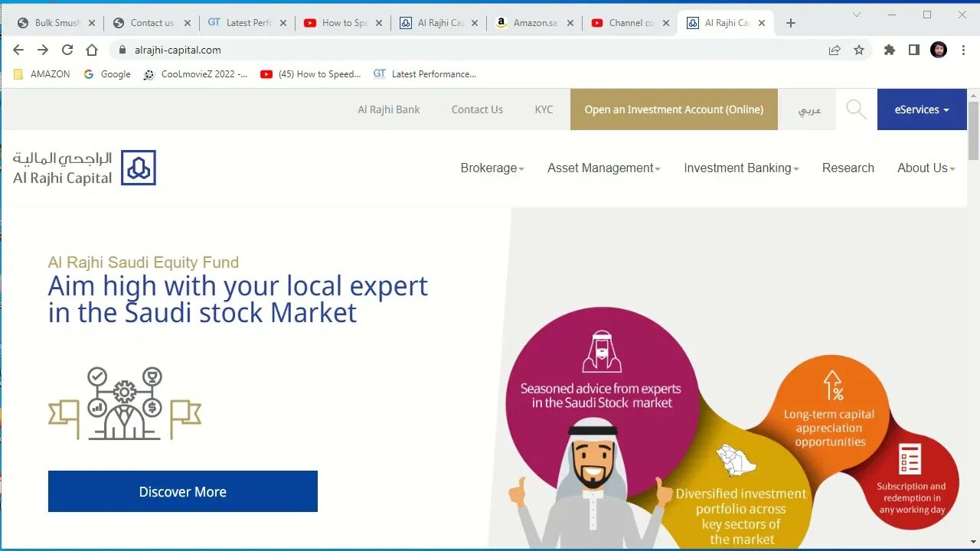Open the browser home icon
Screen dimensions: 980x551
(92, 50)
